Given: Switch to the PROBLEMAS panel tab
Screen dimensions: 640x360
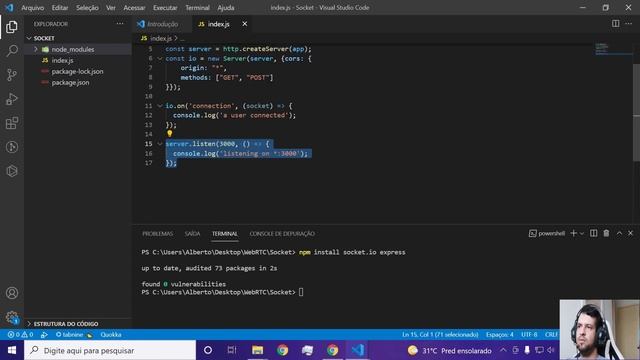Looking at the screenshot, I should (158, 233).
